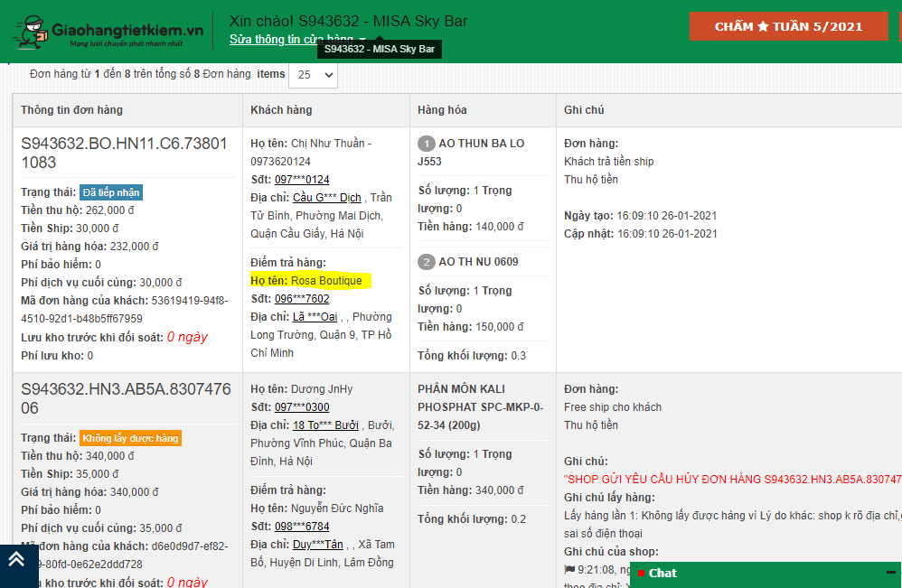Click address link Lã ***Oai
This screenshot has height=588, width=902.
click(315, 317)
